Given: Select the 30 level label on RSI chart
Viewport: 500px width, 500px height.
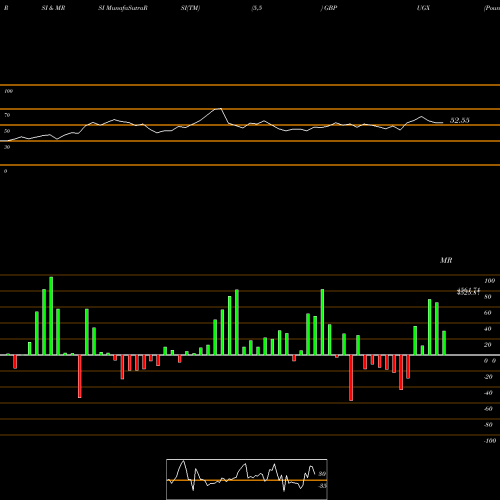Looking at the screenshot, I should pos(7,147).
